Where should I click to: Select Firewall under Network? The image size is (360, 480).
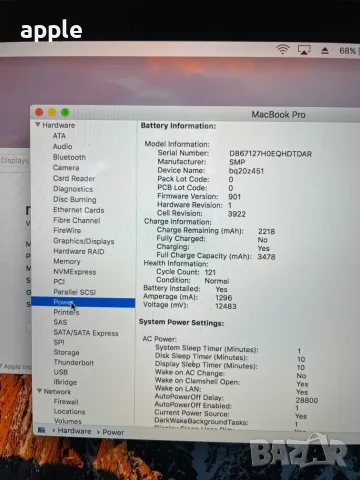coord(66,402)
